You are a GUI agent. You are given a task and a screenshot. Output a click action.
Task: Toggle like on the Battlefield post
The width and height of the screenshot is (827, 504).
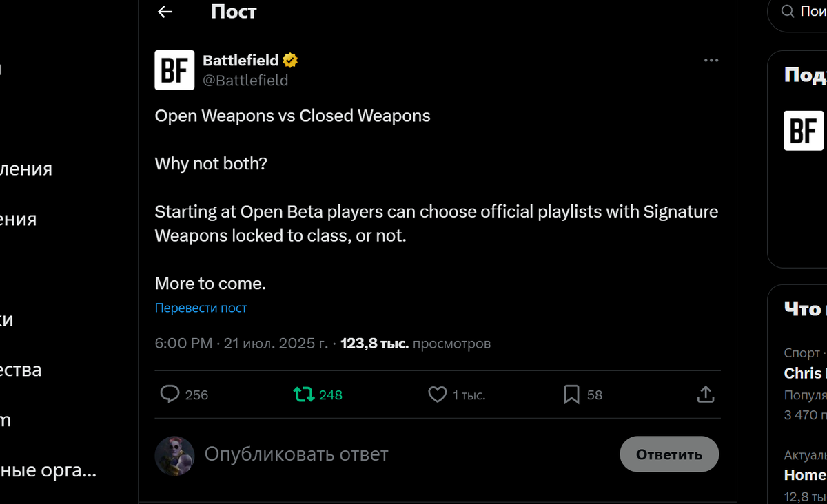tap(437, 394)
